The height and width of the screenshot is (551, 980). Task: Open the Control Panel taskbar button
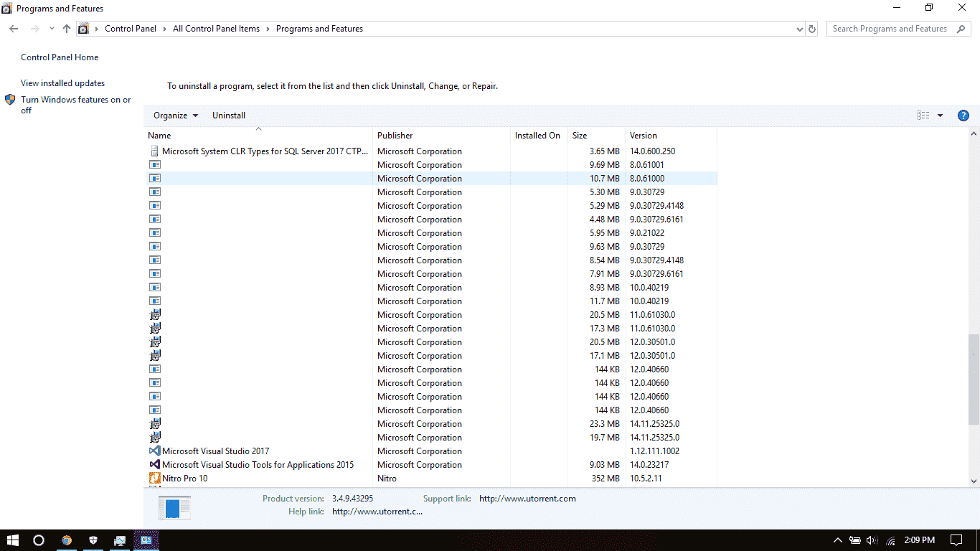[146, 540]
